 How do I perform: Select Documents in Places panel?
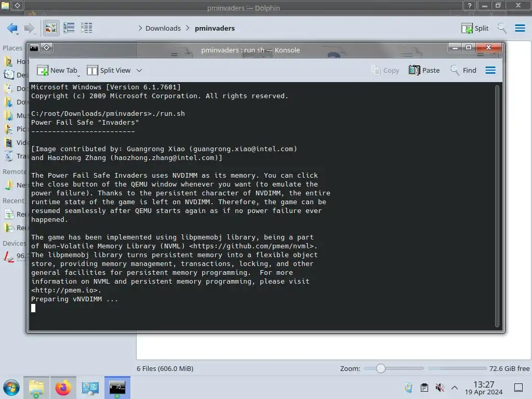coord(15,88)
